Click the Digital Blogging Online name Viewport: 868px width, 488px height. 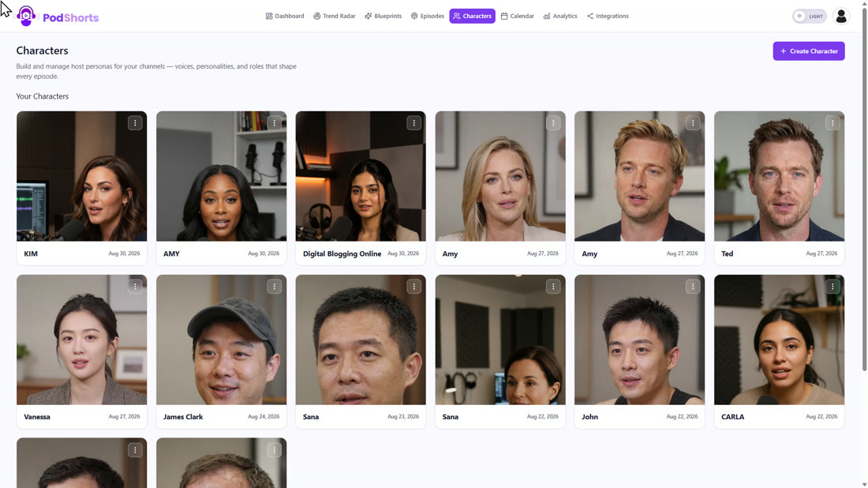[342, 253]
